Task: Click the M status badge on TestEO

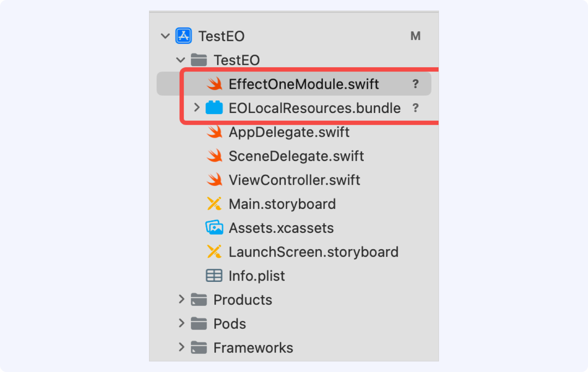Action: pyautogui.click(x=415, y=36)
